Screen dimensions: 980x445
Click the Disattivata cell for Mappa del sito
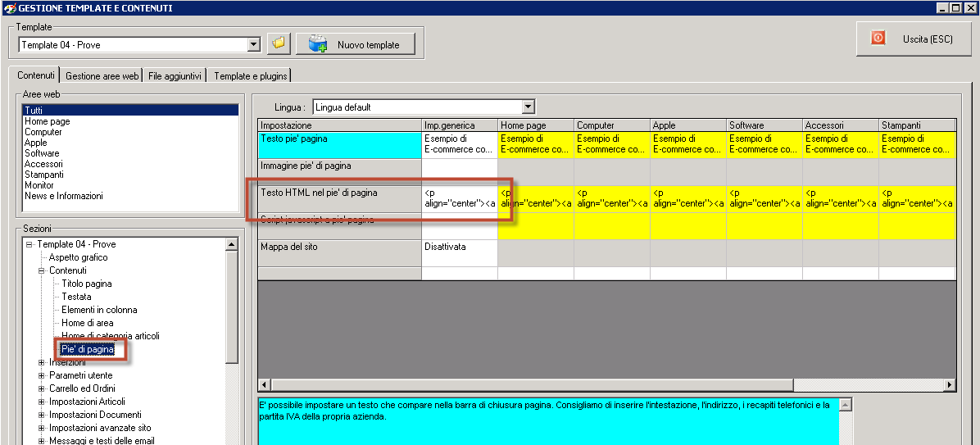[460, 252]
